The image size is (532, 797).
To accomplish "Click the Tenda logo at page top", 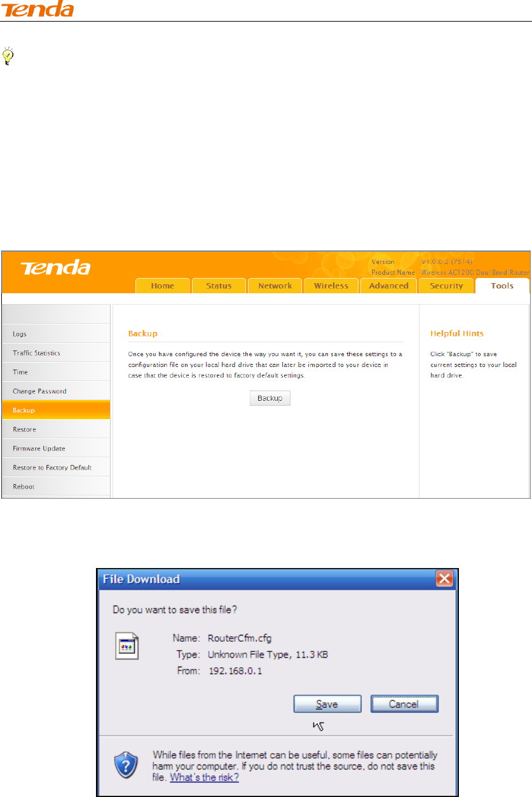I will pyautogui.click(x=37, y=10).
